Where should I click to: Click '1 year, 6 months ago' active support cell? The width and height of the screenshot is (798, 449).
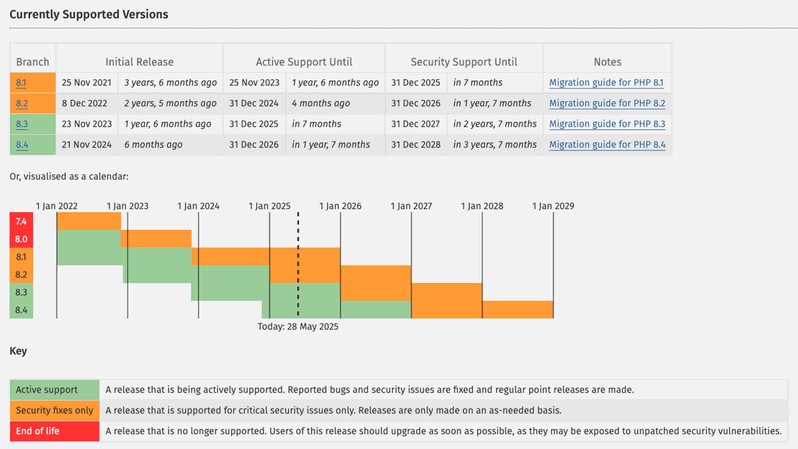tap(335, 82)
